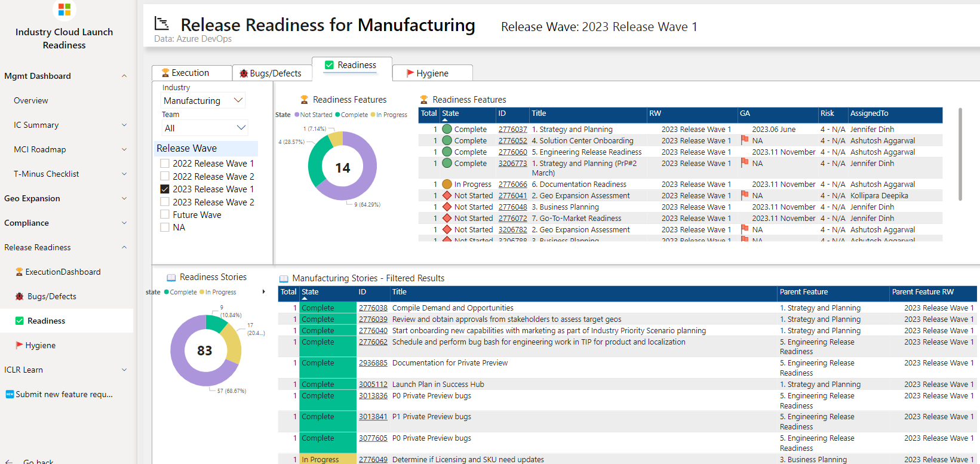Image resolution: width=980 pixels, height=464 pixels.
Task: Expand the T-Minus Checklist menu
Action: [124, 174]
